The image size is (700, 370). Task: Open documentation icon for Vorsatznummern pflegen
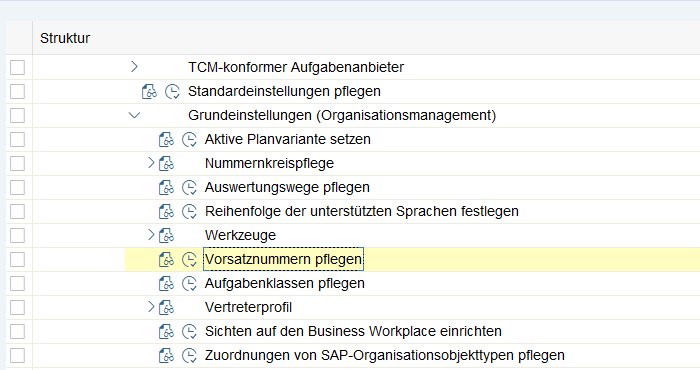pos(167,260)
